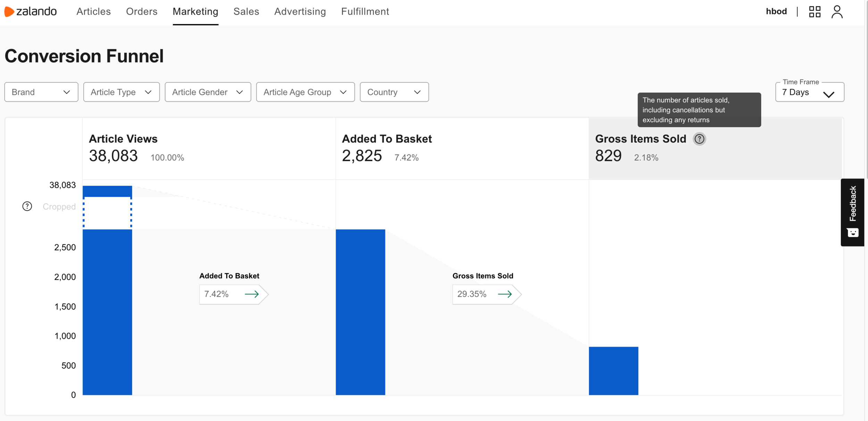Viewport: 868px width, 421px height.
Task: Open the Article Type dropdown
Action: (122, 92)
